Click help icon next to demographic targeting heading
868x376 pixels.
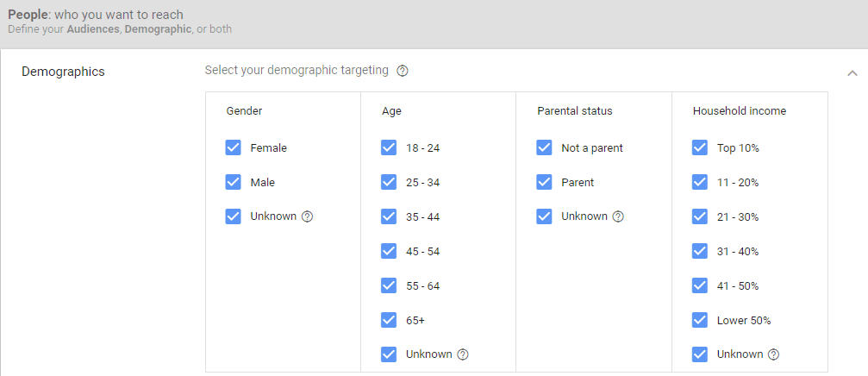tap(403, 71)
